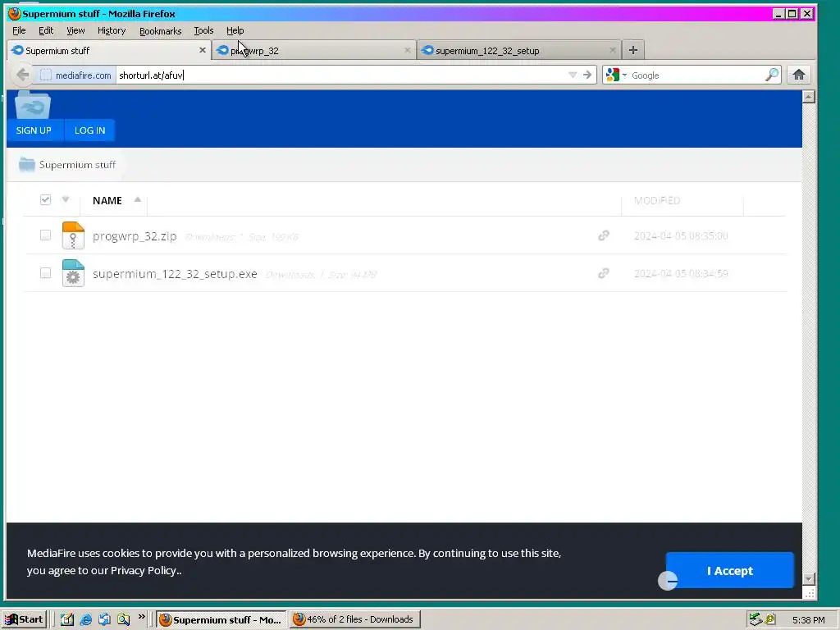Click the first quick launch icon next to Start
840x630 pixels.
(67, 620)
